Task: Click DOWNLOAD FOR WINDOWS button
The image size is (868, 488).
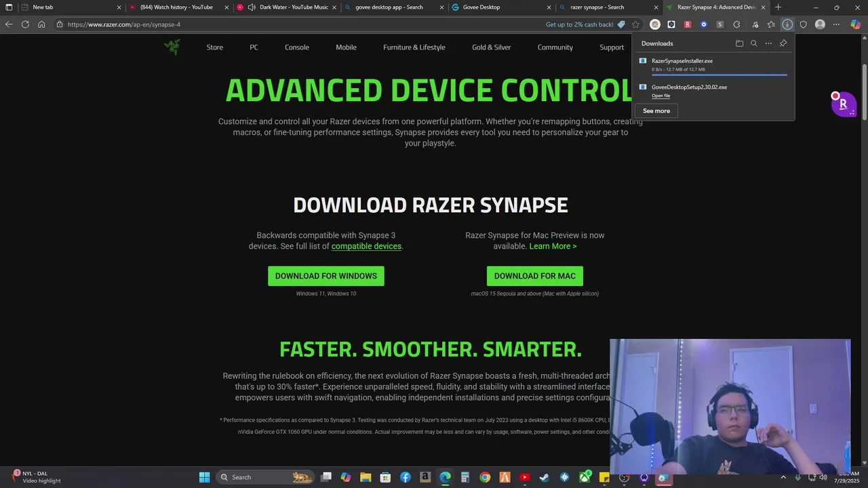Action: click(x=326, y=276)
